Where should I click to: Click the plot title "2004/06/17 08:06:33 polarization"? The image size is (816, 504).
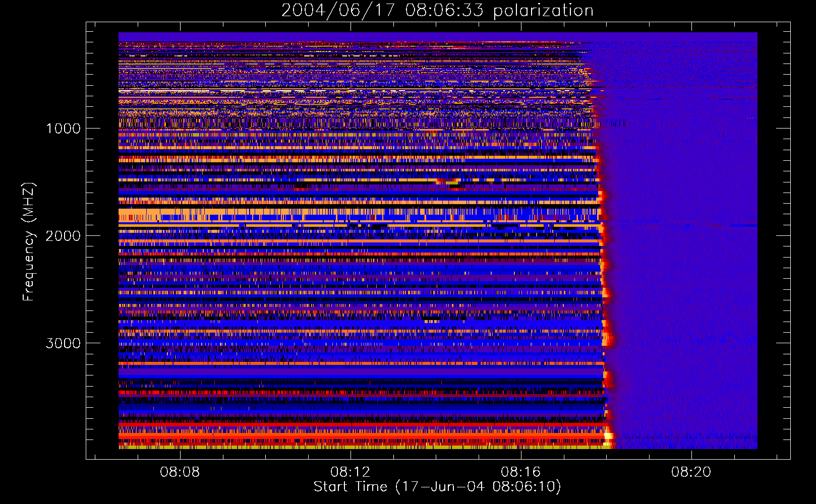point(437,11)
